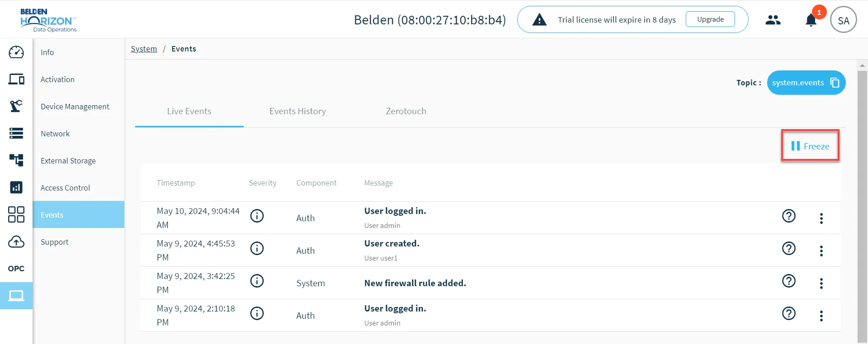Open the SA user avatar menu
Image resolution: width=868 pixels, height=344 pixels.
[x=844, y=20]
